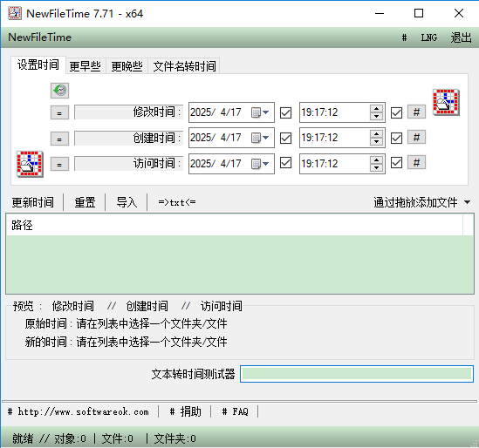The image size is (479, 448).
Task: Click the 文件夹:0 status entry
Action: point(175,438)
